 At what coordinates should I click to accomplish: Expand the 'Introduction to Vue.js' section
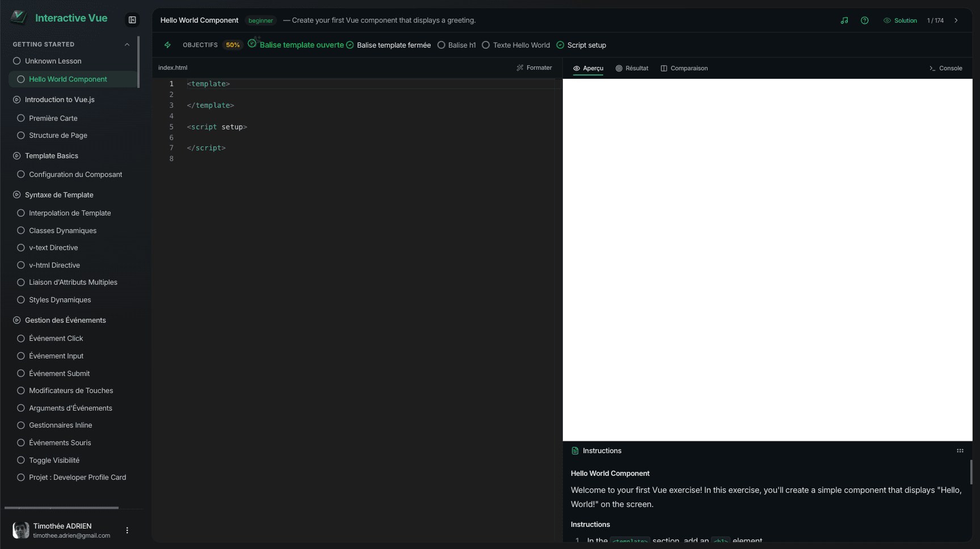tap(16, 99)
